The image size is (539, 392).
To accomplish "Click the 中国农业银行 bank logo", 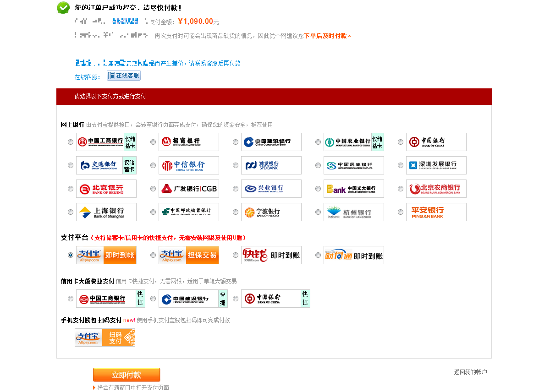I will [354, 142].
